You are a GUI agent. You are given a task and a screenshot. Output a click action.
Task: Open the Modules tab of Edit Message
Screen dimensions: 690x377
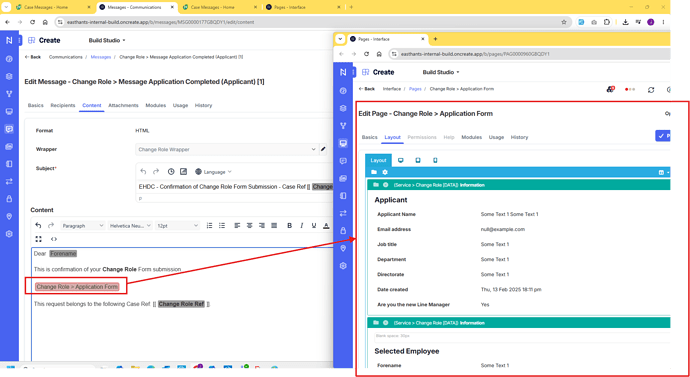coord(156,106)
